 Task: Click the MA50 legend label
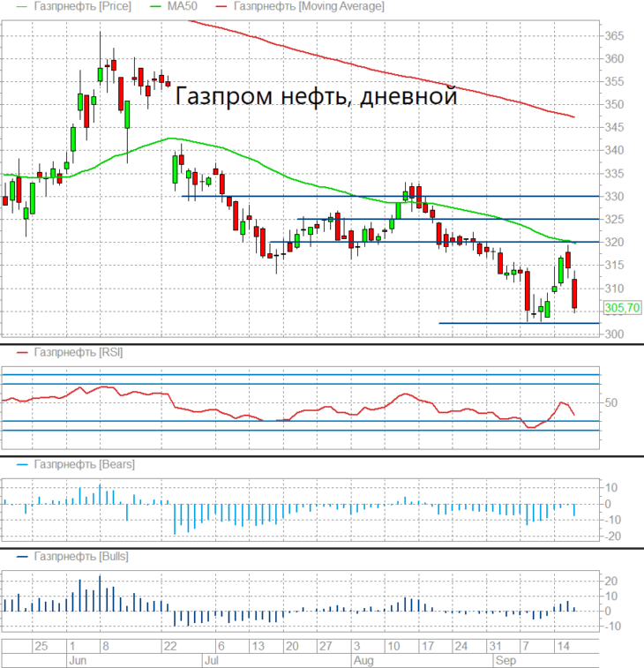tap(183, 6)
